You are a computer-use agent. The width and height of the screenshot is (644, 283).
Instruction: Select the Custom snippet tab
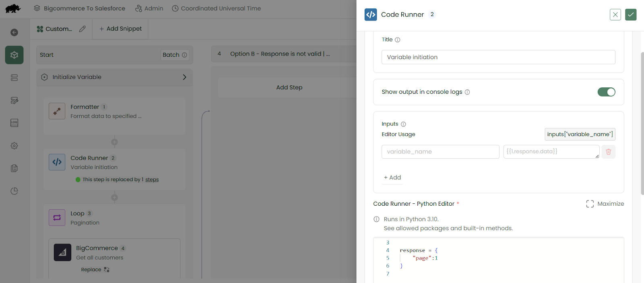(55, 29)
